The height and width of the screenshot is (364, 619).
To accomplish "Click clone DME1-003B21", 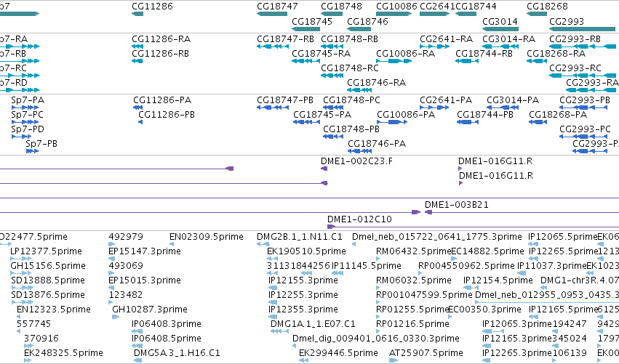I will click(x=456, y=205).
